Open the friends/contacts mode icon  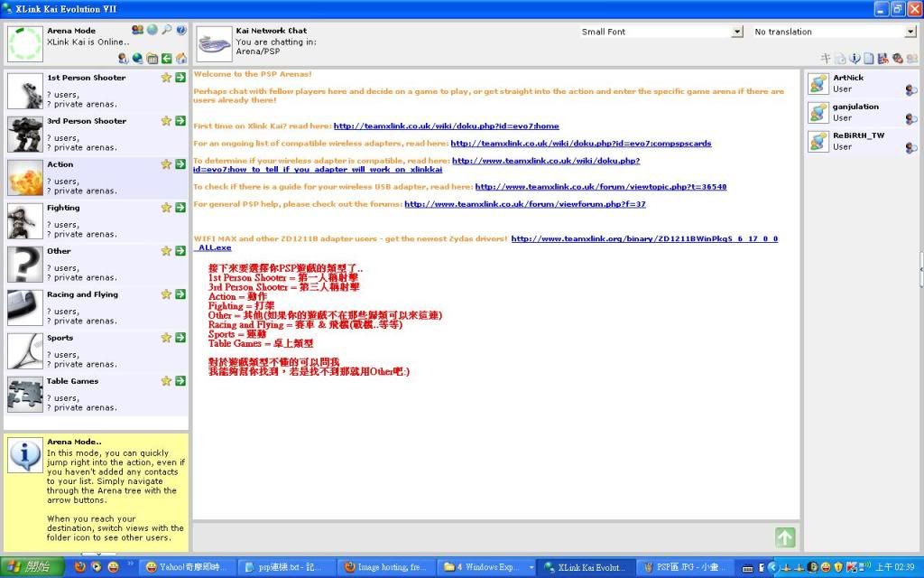tap(137, 30)
